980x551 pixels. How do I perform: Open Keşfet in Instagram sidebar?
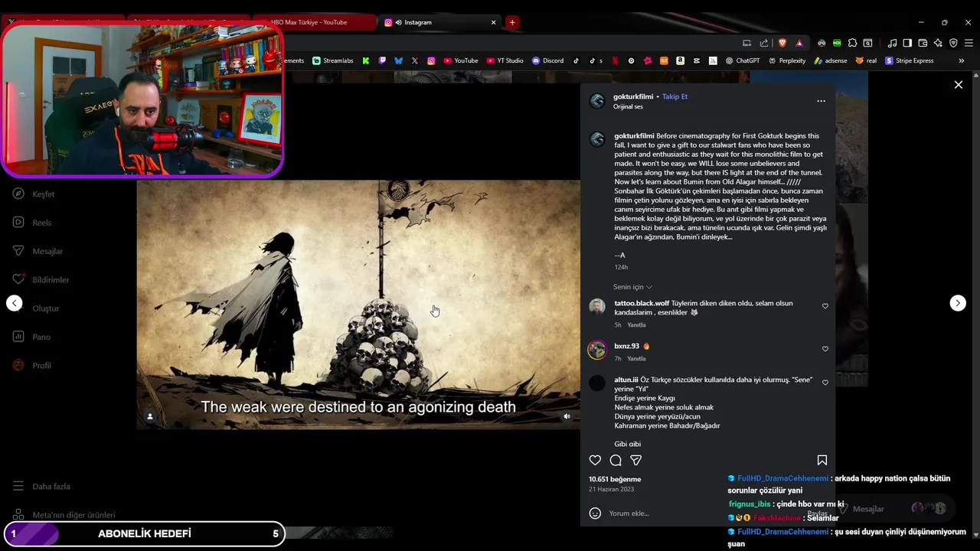34,194
